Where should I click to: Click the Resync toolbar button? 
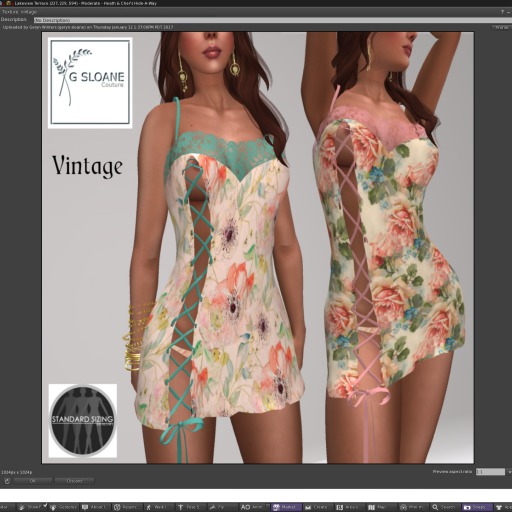pyautogui.click(x=127, y=507)
